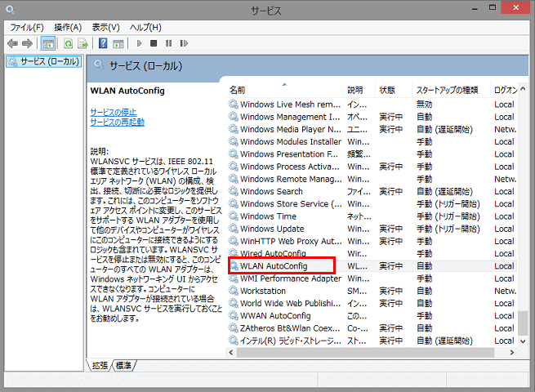Image resolution: width=535 pixels, height=392 pixels.
Task: Click gear icon for WLAN AutoConfig
Action: [234, 265]
